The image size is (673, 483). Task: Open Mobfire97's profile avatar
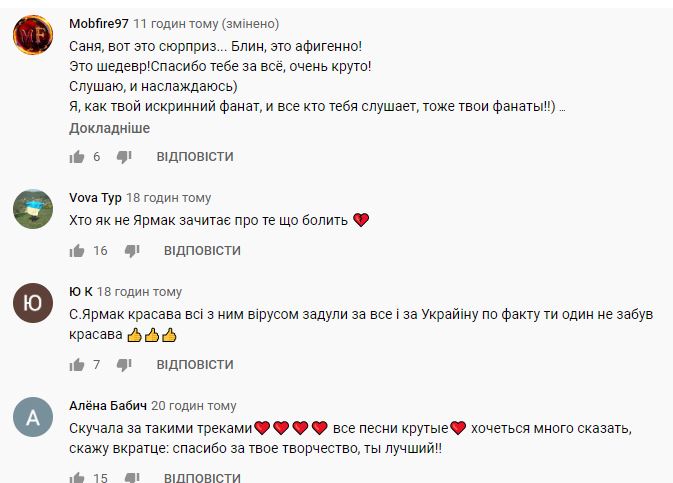(x=33, y=38)
